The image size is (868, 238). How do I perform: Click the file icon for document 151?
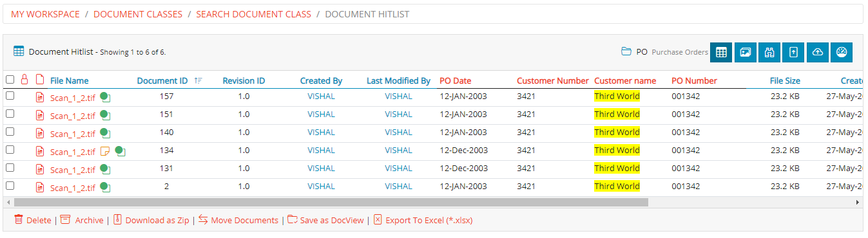40,115
